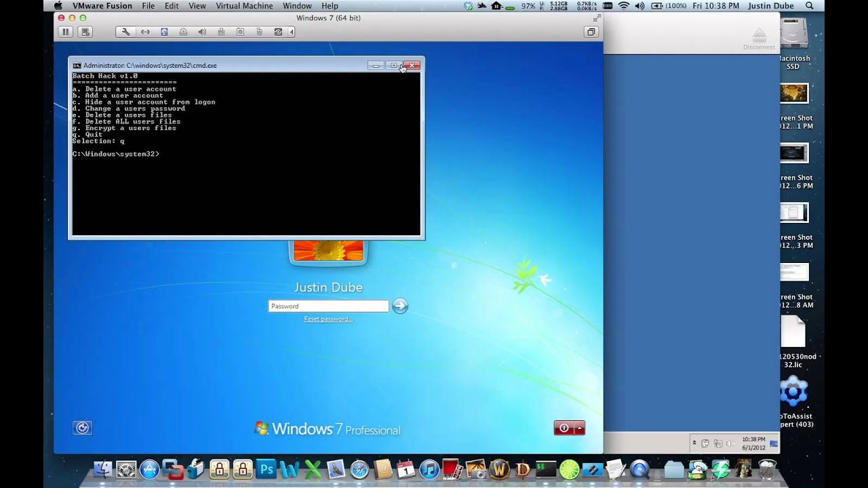Click the Wi-Fi icon in the menu bar
The image size is (868, 488).
click(623, 5)
